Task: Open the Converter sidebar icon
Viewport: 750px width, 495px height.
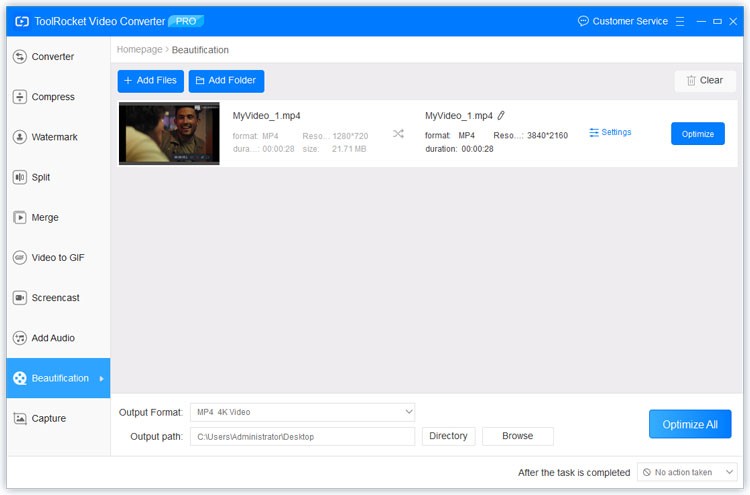Action: click(20, 57)
